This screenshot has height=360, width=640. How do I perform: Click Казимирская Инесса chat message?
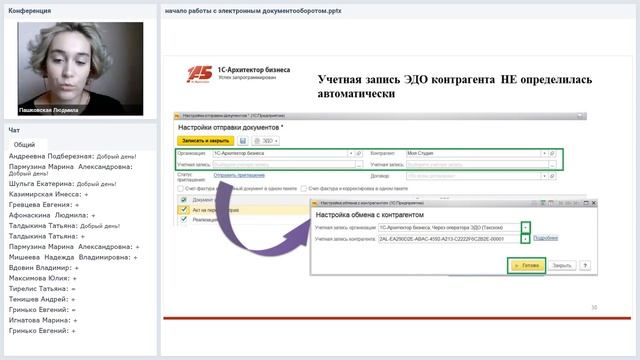pos(49,194)
